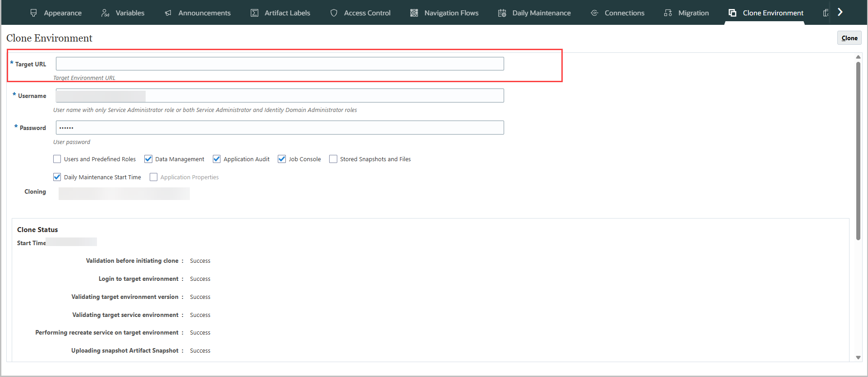Image resolution: width=868 pixels, height=377 pixels.
Task: Go to the Connections tab
Action: tap(618, 13)
